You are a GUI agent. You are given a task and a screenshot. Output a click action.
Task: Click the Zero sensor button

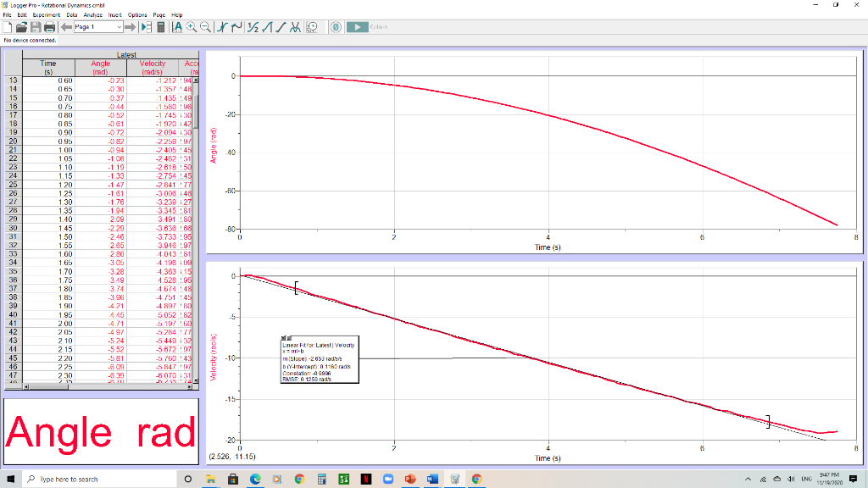coord(336,27)
